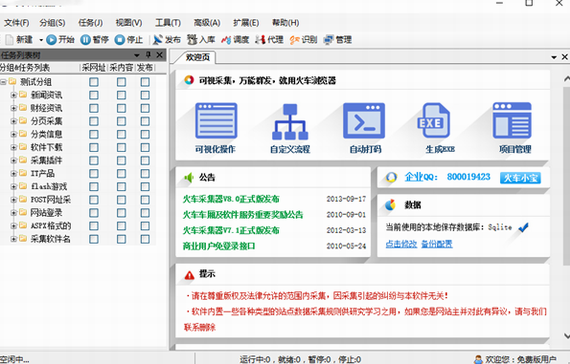Close the 任务列表树 panel
Image resolution: width=570 pixels, height=364 pixels.
click(159, 55)
